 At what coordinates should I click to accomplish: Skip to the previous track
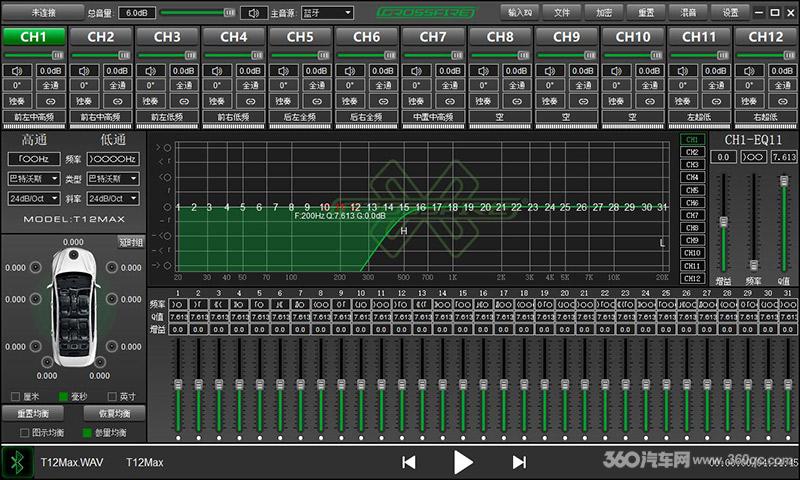click(409, 462)
